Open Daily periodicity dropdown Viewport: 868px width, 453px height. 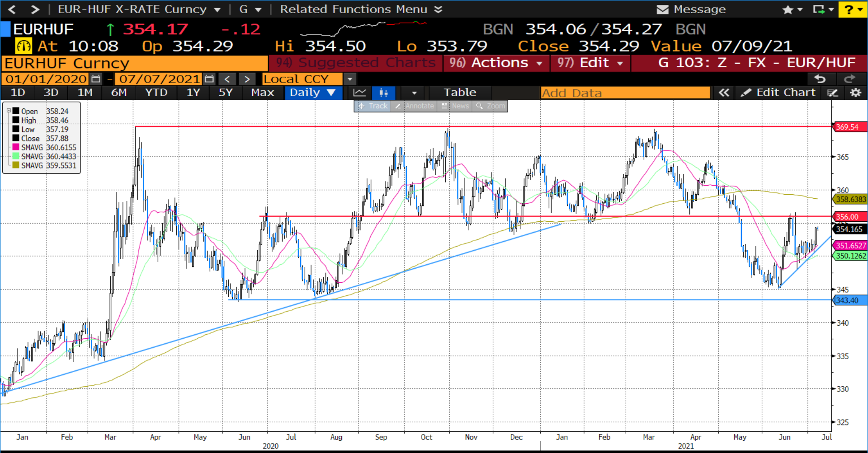[312, 93]
